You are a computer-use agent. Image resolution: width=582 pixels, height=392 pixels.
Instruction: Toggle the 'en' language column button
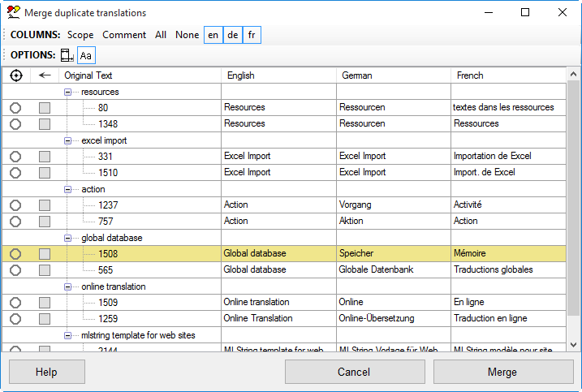coord(213,35)
